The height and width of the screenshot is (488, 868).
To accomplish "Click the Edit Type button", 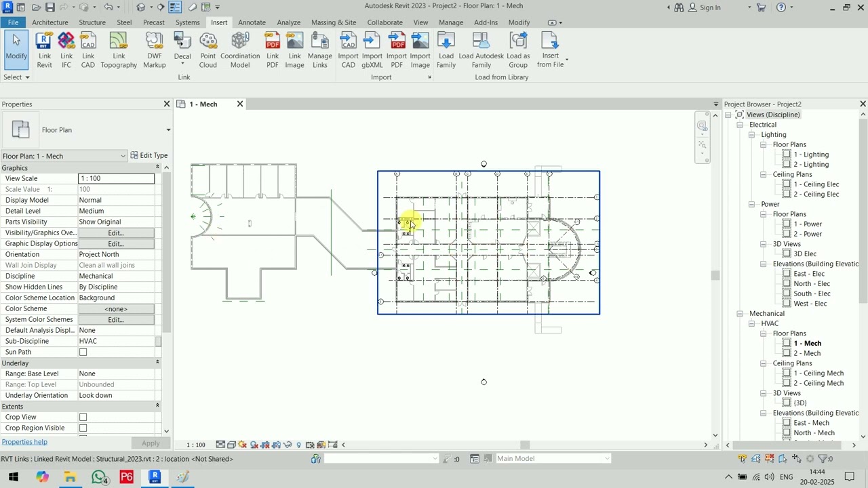I will point(149,155).
